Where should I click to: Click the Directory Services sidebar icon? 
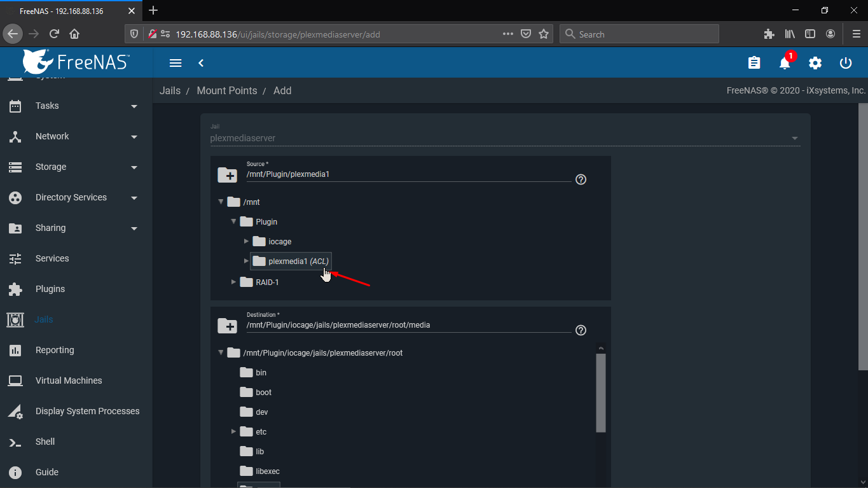click(15, 197)
